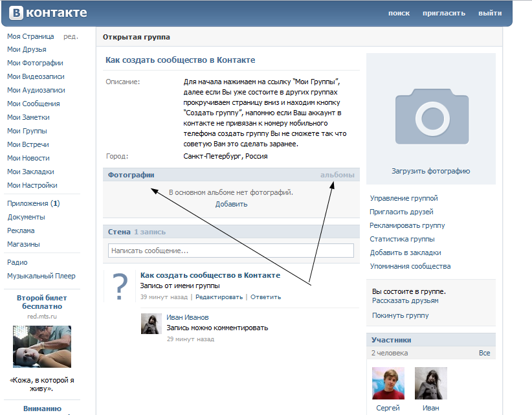Click ред. link beside Моя Страница
Viewport: 532px width, 415px height.
pos(71,36)
